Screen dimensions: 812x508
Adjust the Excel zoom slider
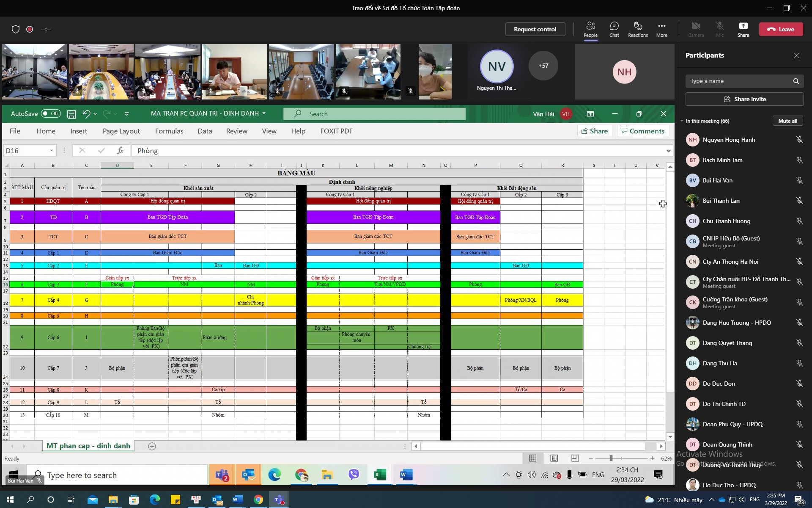[x=611, y=458]
